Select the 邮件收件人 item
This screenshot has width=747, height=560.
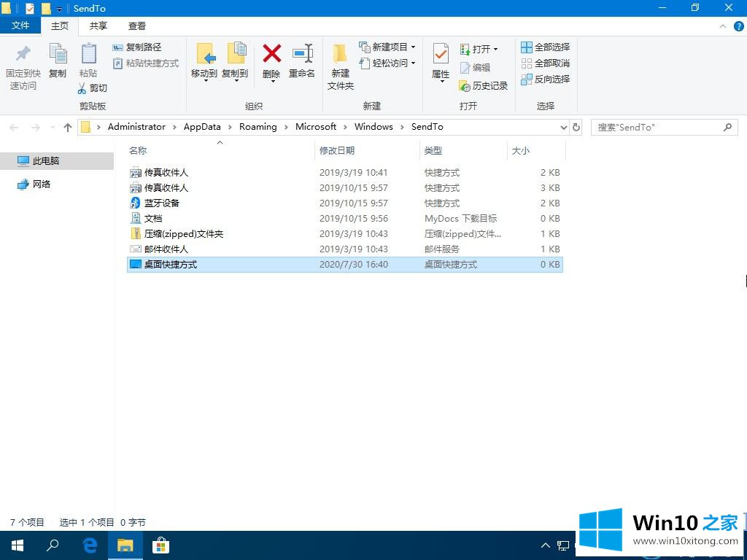(345, 249)
